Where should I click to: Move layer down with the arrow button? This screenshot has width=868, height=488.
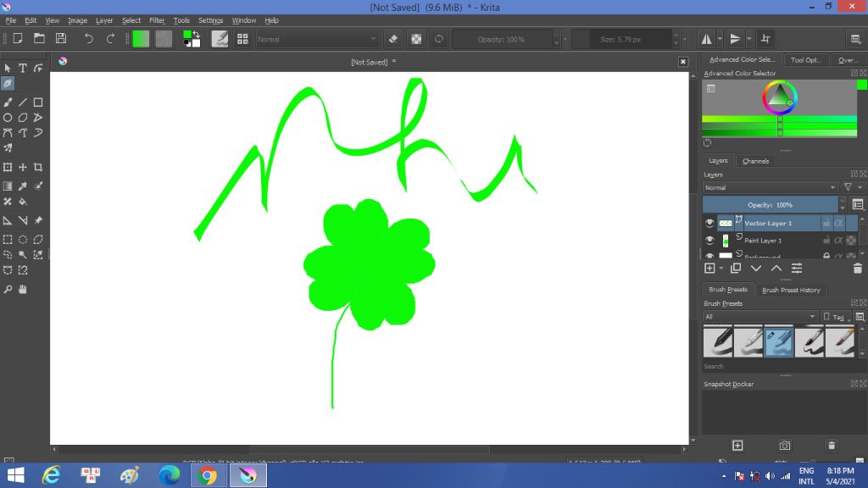point(755,269)
